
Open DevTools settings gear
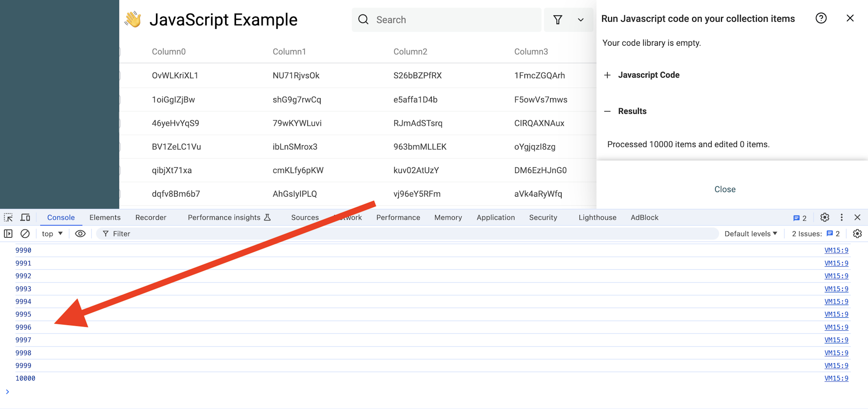coord(825,217)
